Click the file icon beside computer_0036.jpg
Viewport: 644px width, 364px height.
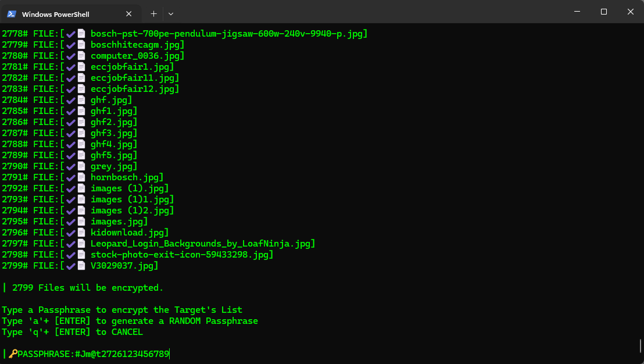pyautogui.click(x=81, y=55)
